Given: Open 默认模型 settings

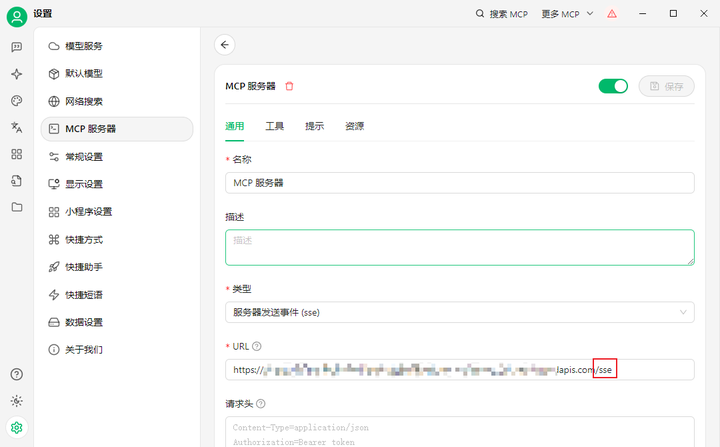Looking at the screenshot, I should coord(117,74).
